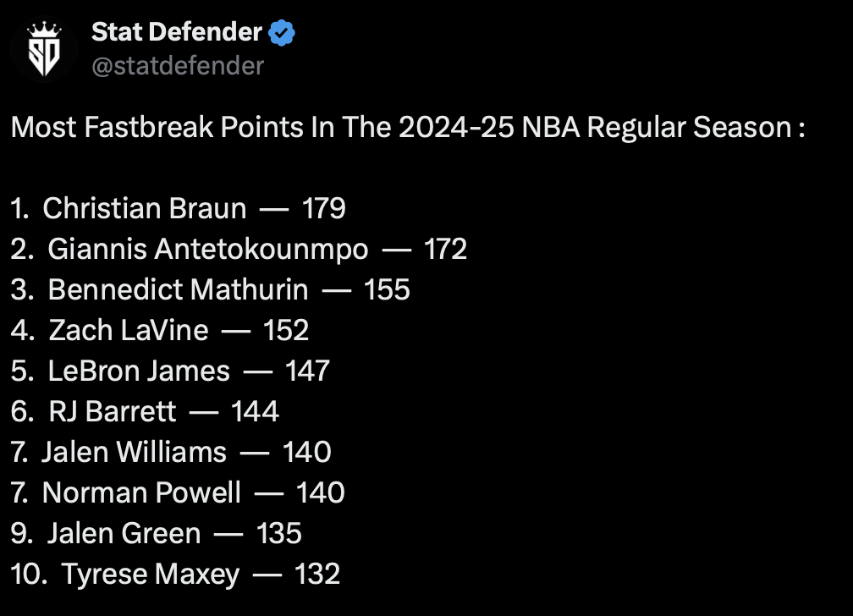
Task: Select the name Tyrese Maxey
Action: [151, 574]
